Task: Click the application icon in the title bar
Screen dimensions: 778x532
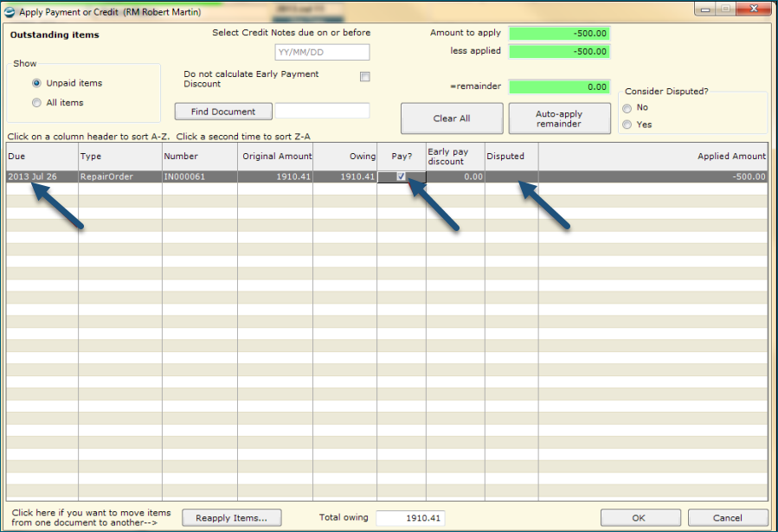Action: coord(10,11)
